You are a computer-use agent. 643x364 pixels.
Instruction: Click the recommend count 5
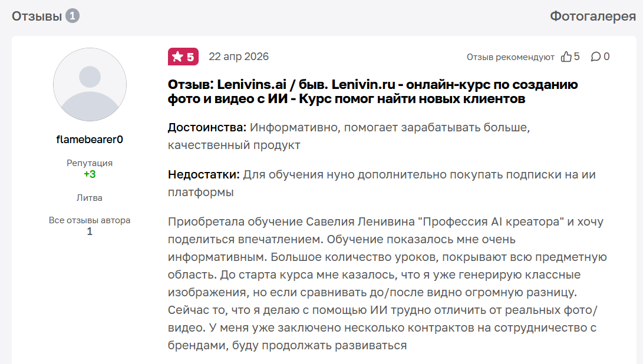[x=576, y=57]
